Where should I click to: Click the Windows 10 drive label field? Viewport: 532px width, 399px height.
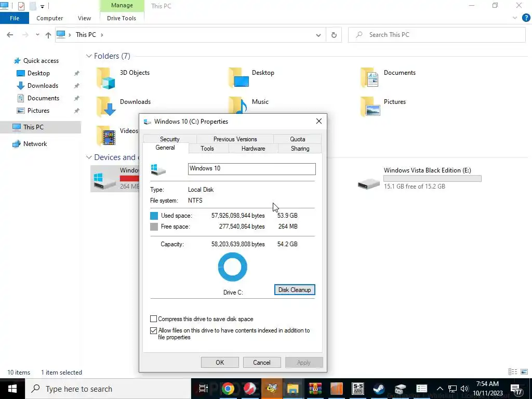[x=252, y=169]
